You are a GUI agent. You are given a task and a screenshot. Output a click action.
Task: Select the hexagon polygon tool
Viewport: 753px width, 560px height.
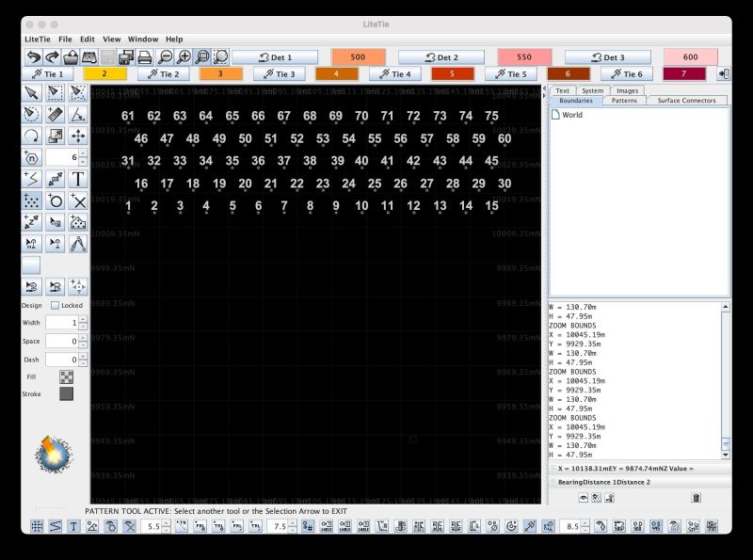tap(30, 156)
